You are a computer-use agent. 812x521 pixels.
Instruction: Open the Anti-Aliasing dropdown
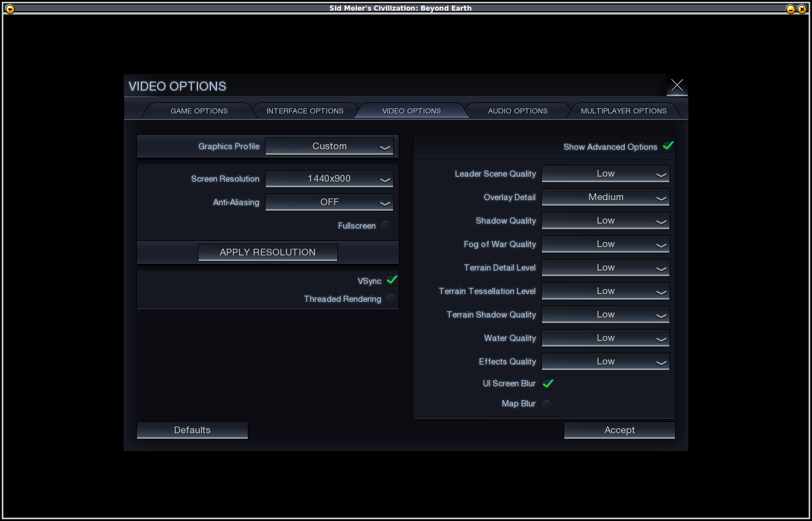[329, 202]
